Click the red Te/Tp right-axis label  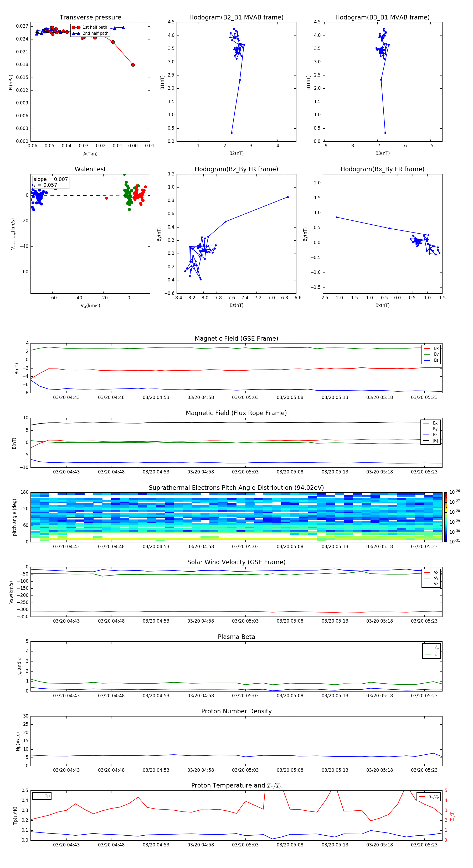click(x=452, y=815)
